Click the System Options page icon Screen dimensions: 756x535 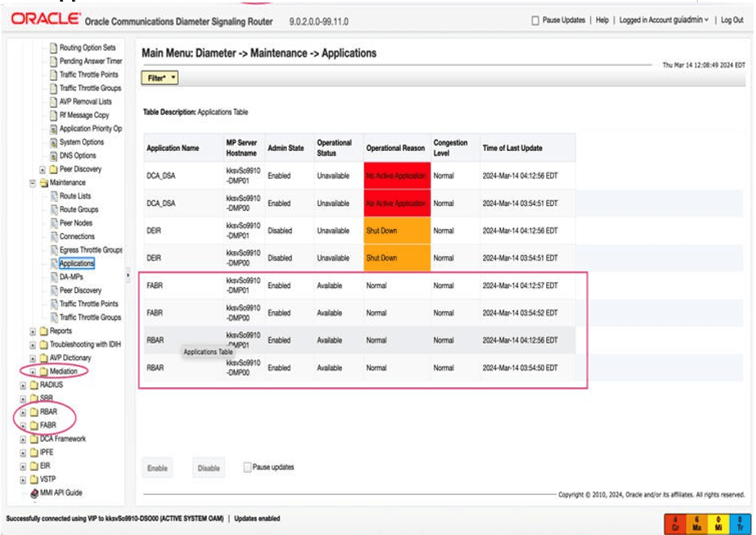tap(54, 142)
